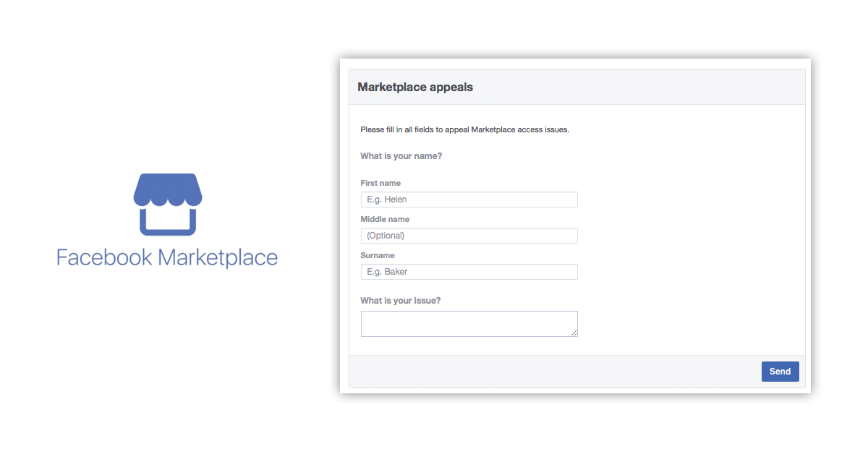
Task: Click the issue description text area
Action: pos(469,323)
